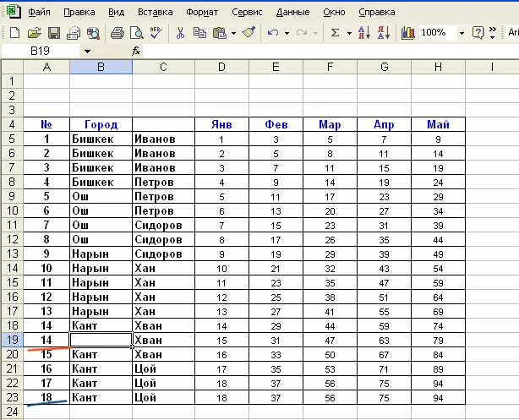The width and height of the screenshot is (519, 420).
Task: Select cell Сидоров in row 13
Action: [163, 254]
